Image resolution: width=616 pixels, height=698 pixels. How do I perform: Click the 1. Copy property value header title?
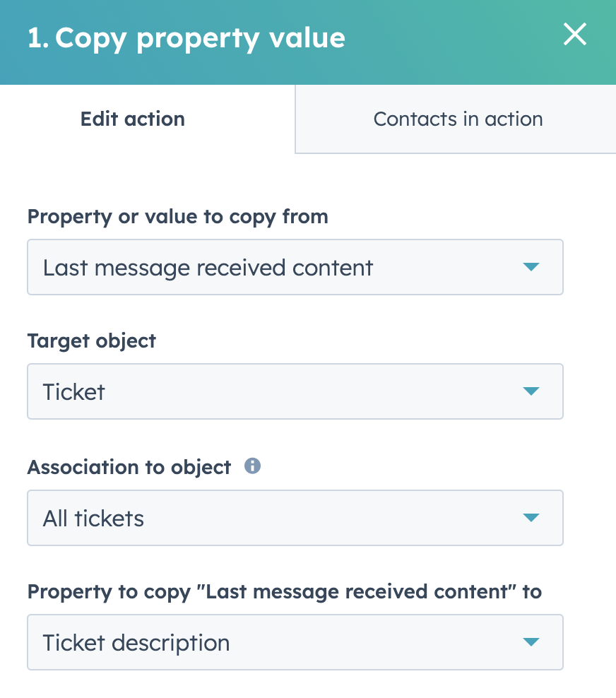pos(186,38)
